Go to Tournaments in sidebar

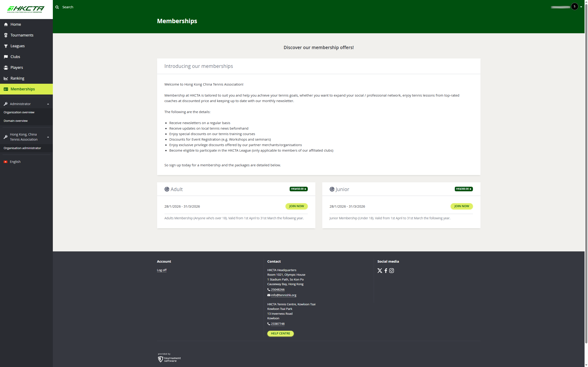[x=22, y=35]
